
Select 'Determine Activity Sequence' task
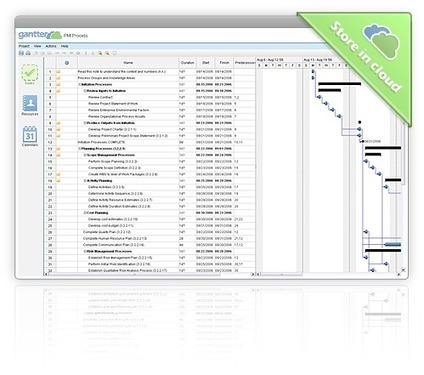coord(116,194)
